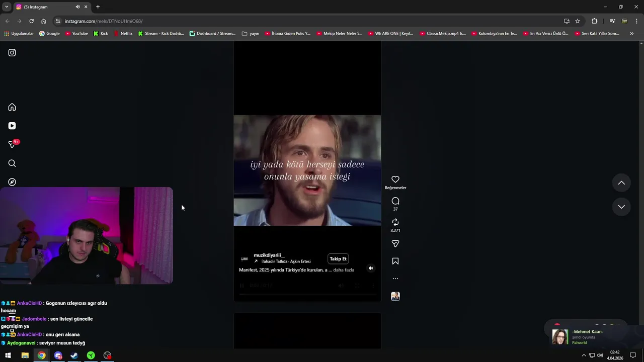Screen dimensions: 644x362
Task: Open the ClassicMekip.mp4 bookmark
Action: [x=442, y=34]
